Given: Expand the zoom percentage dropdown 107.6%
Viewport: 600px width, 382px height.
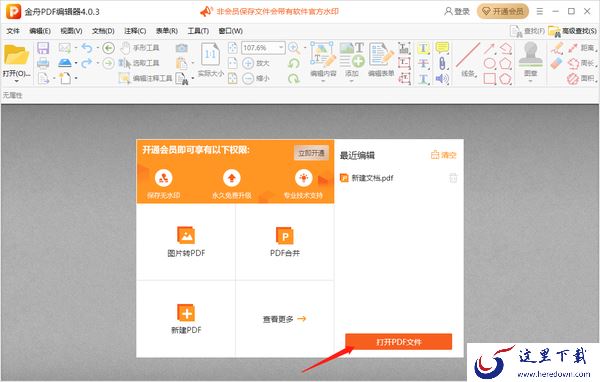Looking at the screenshot, I should 281,47.
